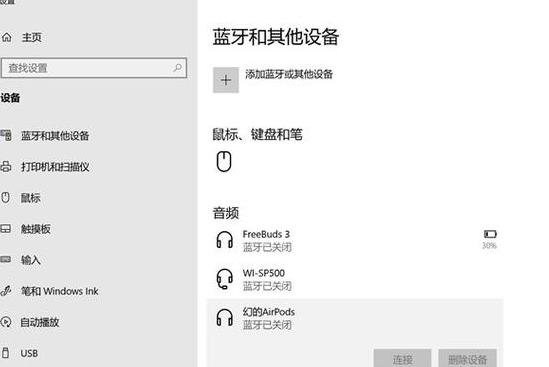Click the mouse icon in sidebar
The width and height of the screenshot is (549, 367).
pyautogui.click(x=6, y=197)
